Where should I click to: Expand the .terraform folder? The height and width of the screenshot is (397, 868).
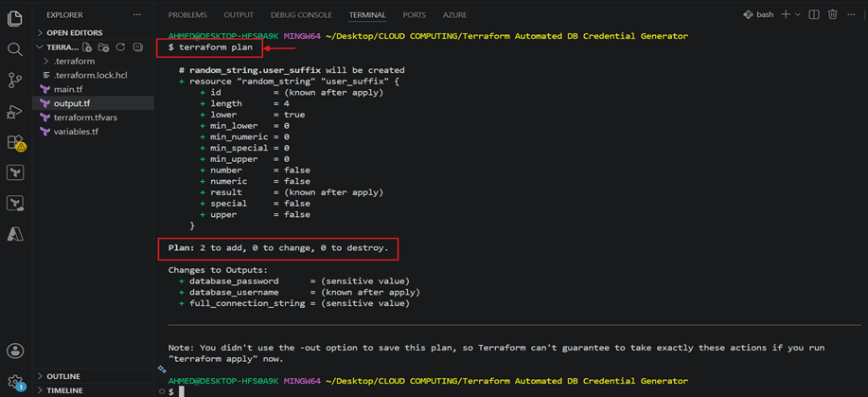coord(70,61)
